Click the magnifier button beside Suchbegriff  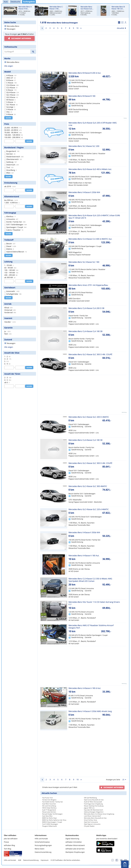(33, 52)
